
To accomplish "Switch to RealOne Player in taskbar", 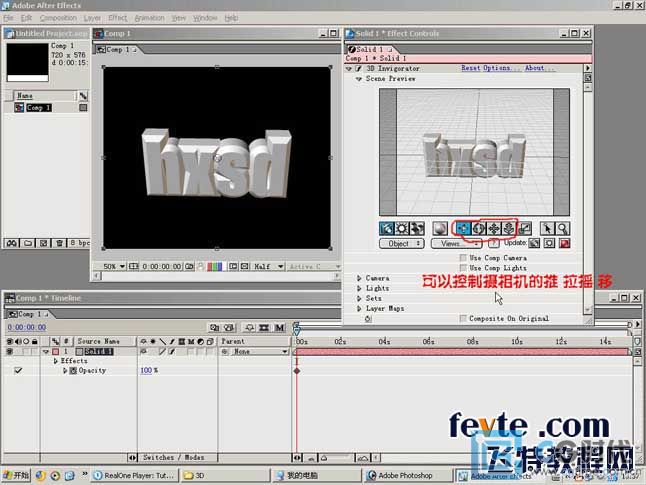I will [134, 476].
